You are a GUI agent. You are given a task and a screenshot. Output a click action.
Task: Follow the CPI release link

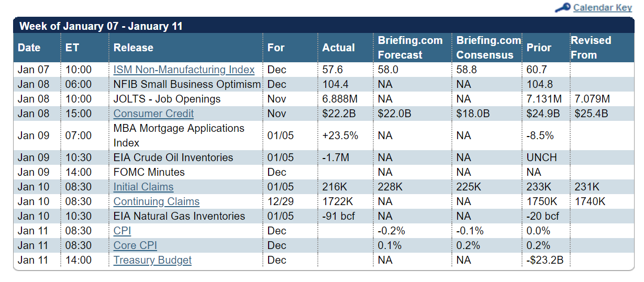(x=123, y=231)
